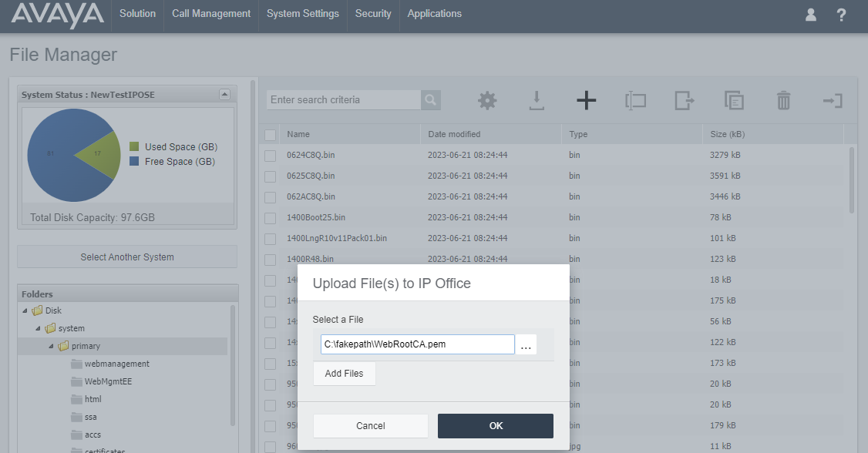This screenshot has width=868, height=453.
Task: Click the 1400LngR10v11Pack01.bin file name
Action: tap(337, 238)
